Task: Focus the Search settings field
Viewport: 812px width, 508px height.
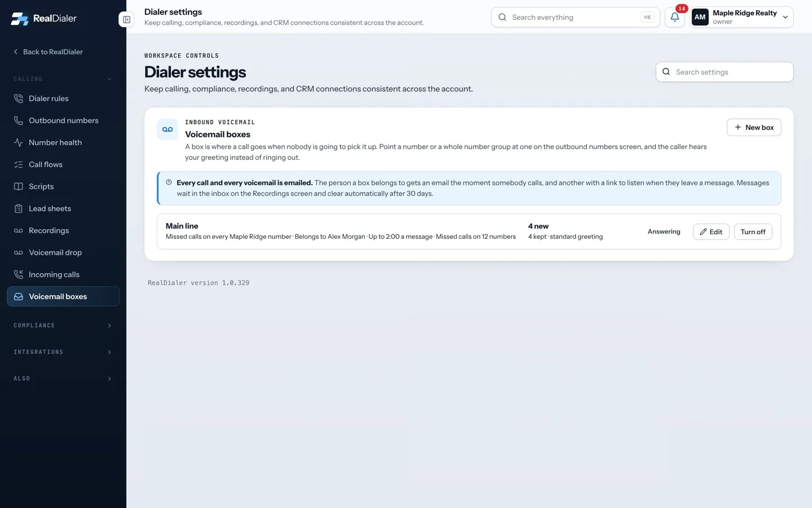Action: (x=725, y=72)
